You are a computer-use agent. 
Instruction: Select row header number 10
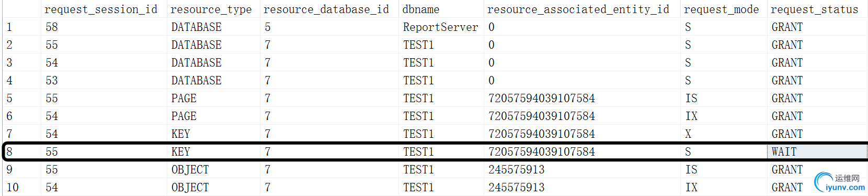point(22,187)
